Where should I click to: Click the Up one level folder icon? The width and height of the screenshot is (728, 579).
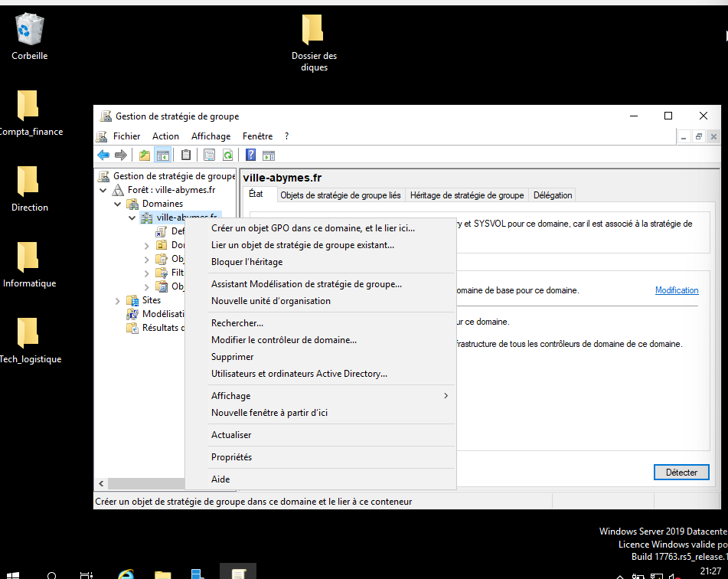click(x=145, y=155)
